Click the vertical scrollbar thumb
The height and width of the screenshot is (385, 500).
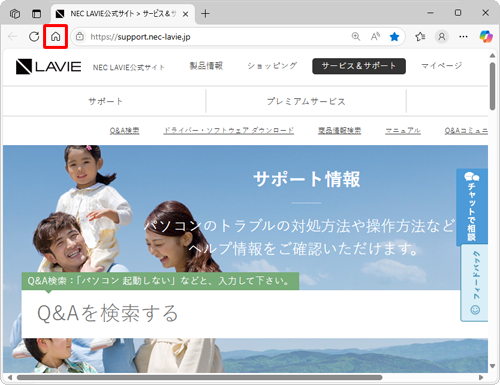tap(492, 86)
